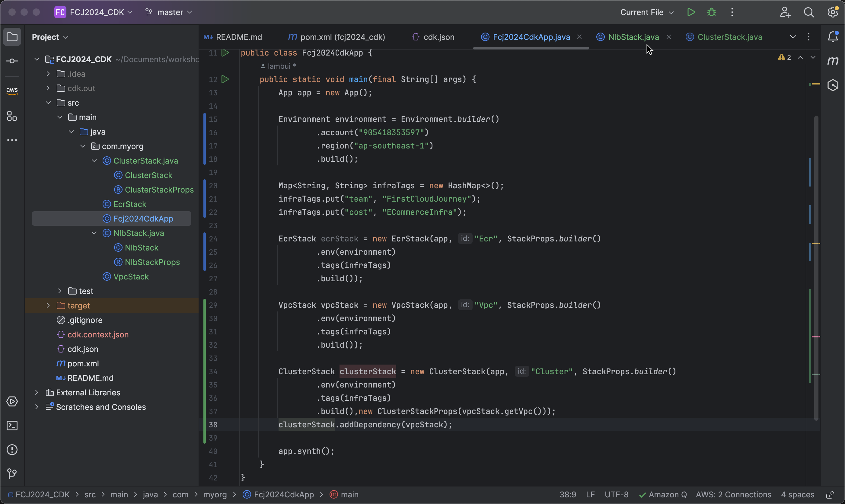Image resolution: width=845 pixels, height=504 pixels.
Task: Select .gitignore file in project tree
Action: [79, 320]
